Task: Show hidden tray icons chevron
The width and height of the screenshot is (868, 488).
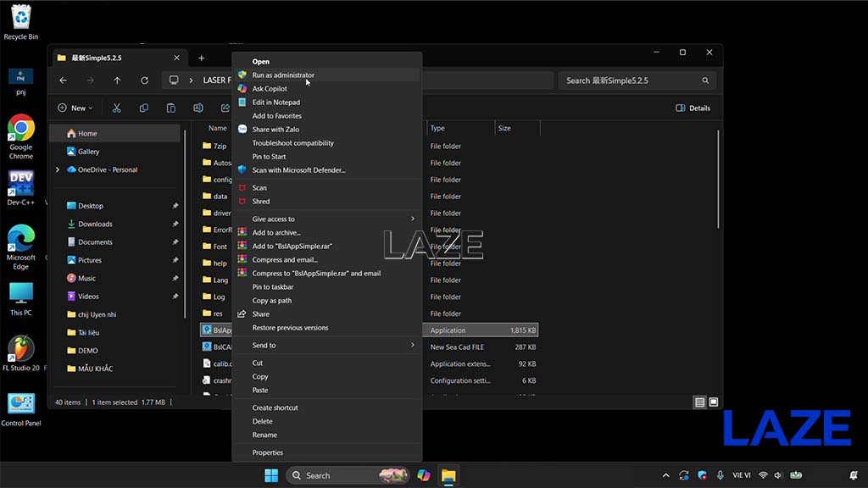Action: point(666,475)
